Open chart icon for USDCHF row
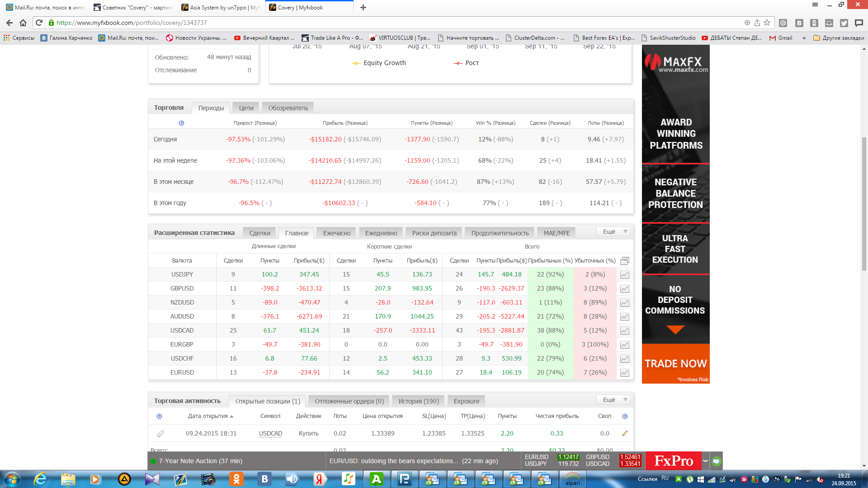This screenshot has height=488, width=868. 624,359
